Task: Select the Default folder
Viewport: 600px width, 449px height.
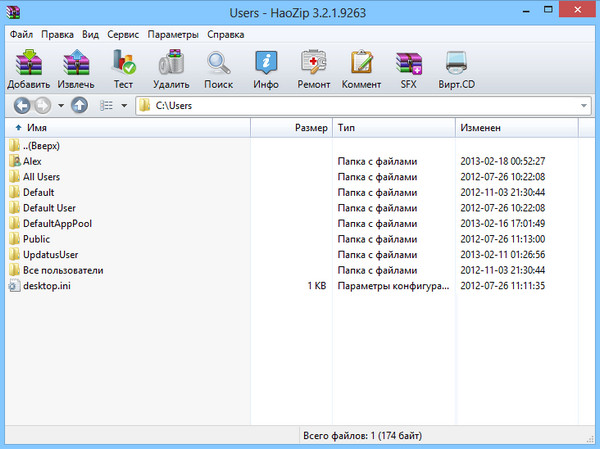Action: coord(39,193)
